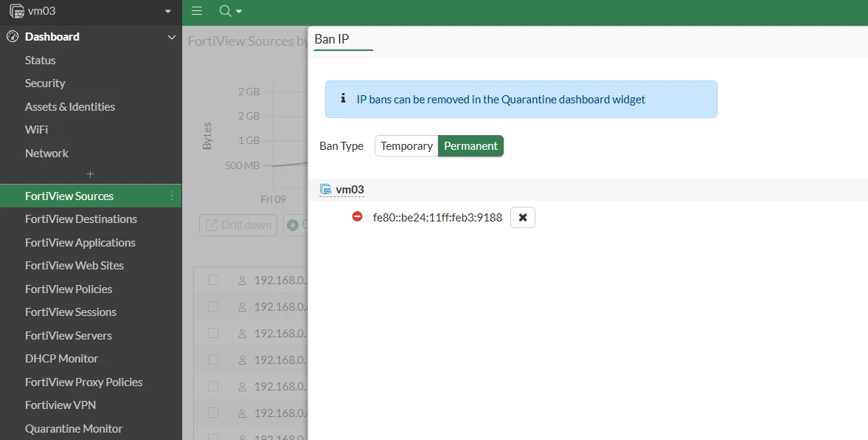Click the info icon in the notice banner
This screenshot has width=868, height=440.
point(343,99)
